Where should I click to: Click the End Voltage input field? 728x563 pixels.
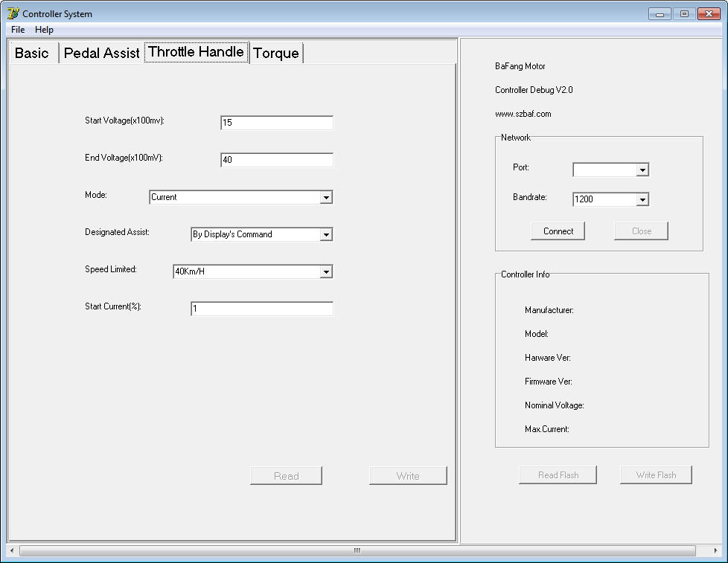[276, 160]
